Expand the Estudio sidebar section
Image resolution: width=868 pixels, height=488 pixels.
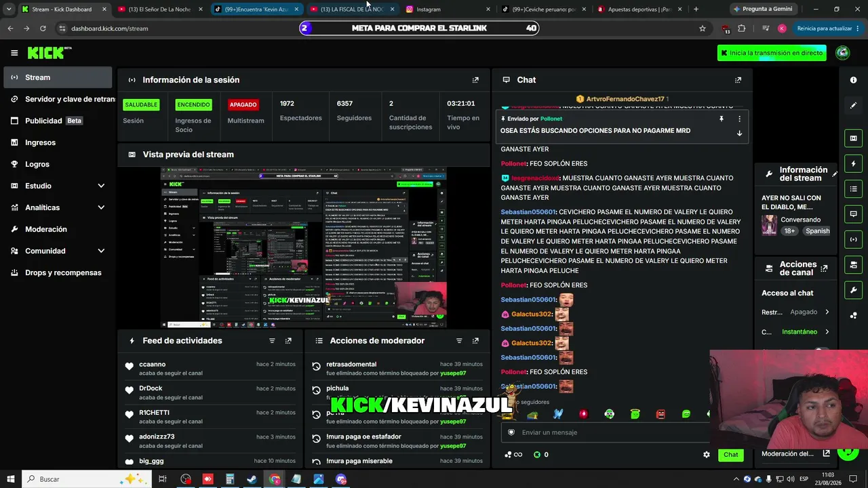tap(101, 186)
